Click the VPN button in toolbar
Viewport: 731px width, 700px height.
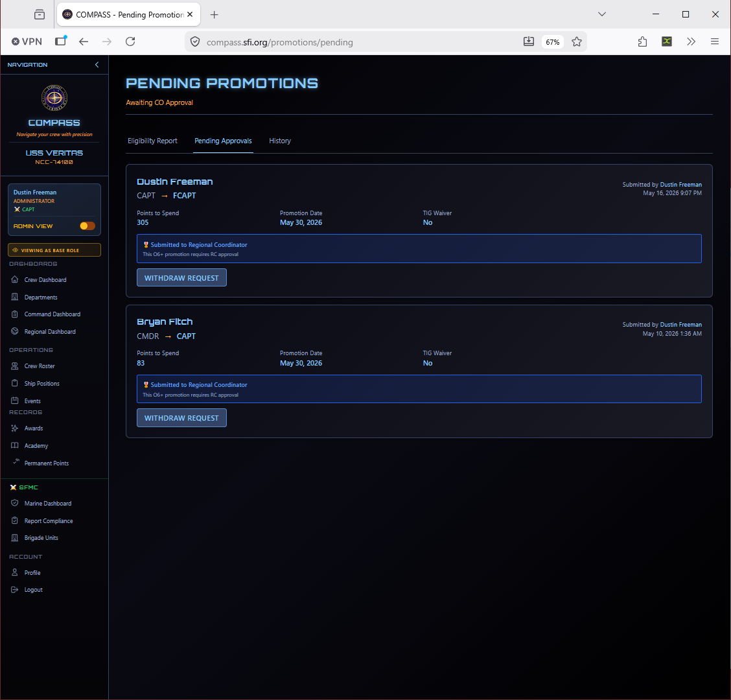point(27,41)
